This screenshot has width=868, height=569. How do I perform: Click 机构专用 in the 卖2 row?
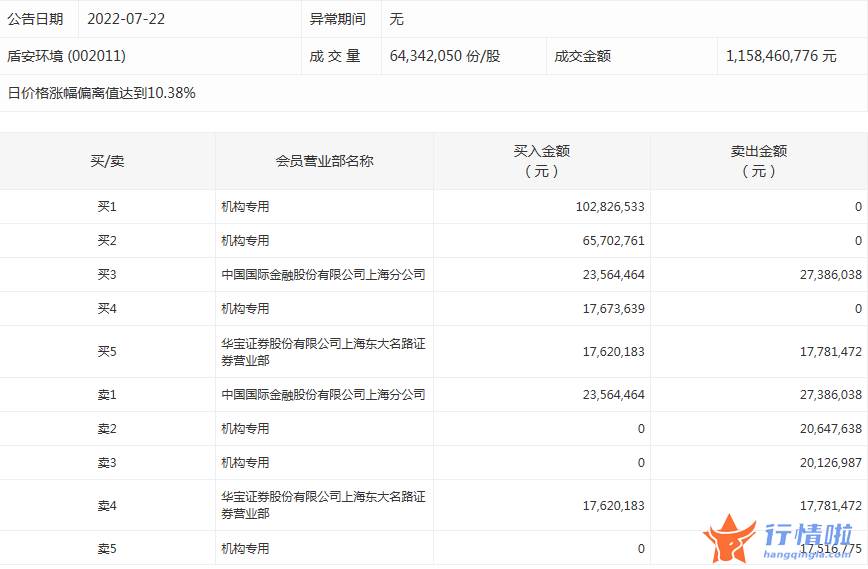click(245, 428)
